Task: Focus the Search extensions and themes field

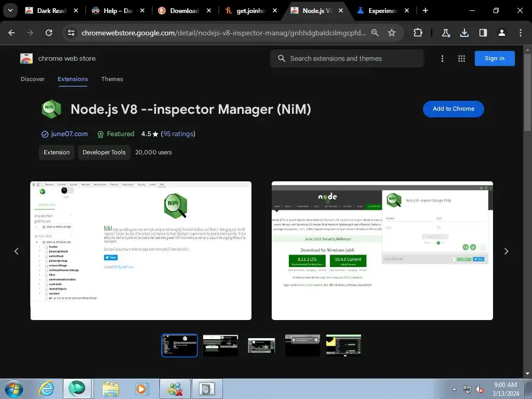Action: click(347, 58)
